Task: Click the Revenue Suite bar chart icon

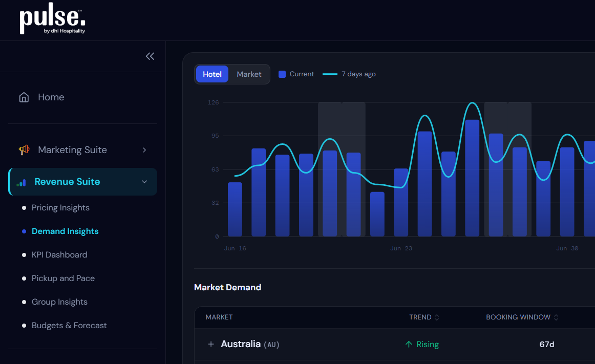Action: pyautogui.click(x=22, y=182)
